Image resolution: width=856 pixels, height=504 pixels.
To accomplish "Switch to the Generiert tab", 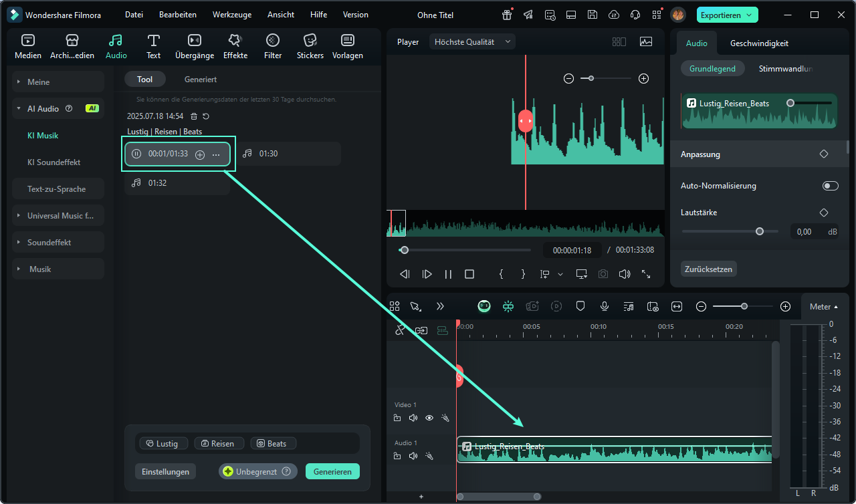I will [201, 80].
